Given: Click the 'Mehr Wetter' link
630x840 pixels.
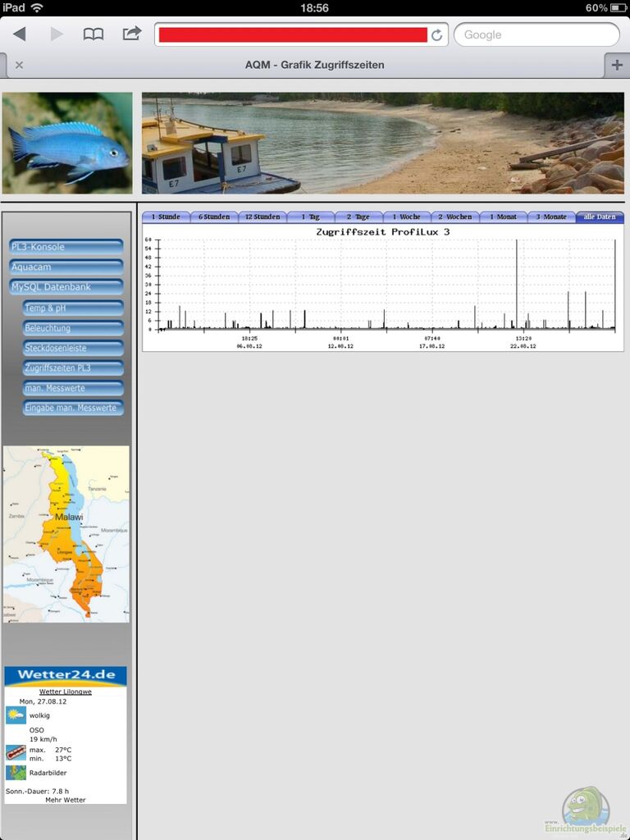Looking at the screenshot, I should coord(65,800).
